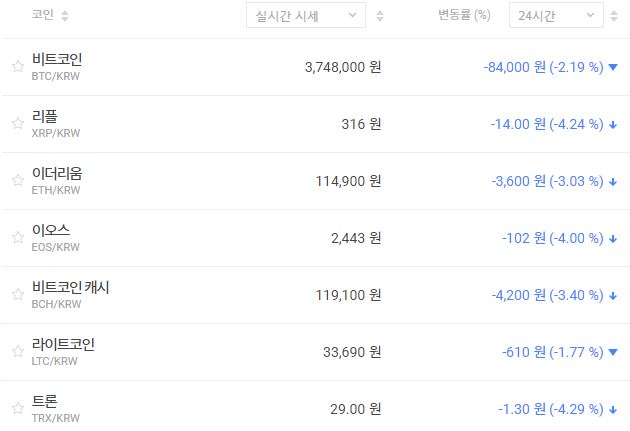Open 비트코인 coin page link
The width and height of the screenshot is (630, 431).
[x=57, y=59]
